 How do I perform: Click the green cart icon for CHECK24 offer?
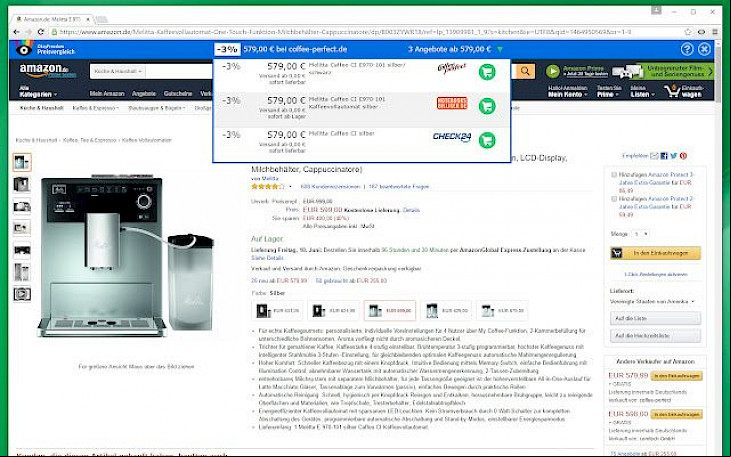coord(487,140)
